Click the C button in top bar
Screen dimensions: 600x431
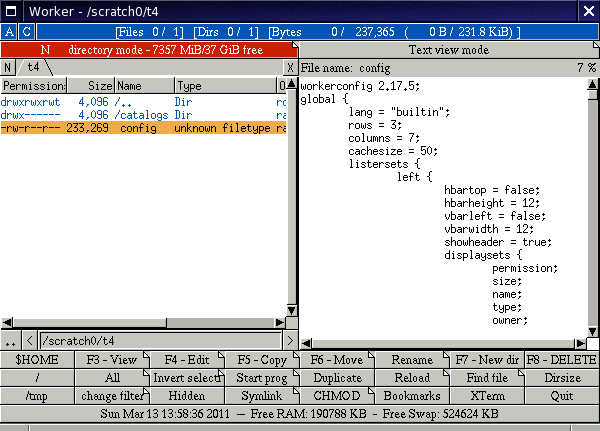26,32
